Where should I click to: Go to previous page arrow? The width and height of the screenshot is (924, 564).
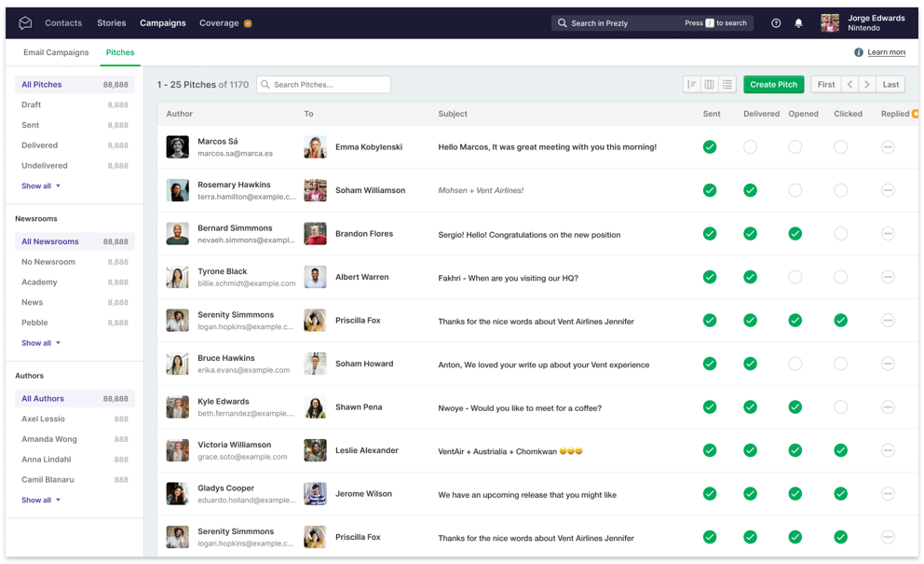(x=849, y=85)
